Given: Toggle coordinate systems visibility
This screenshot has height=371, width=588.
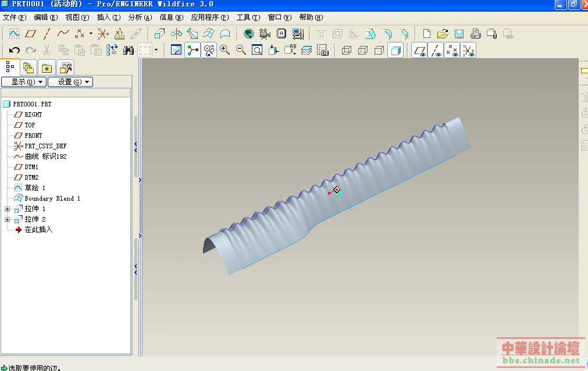Looking at the screenshot, I should (468, 50).
